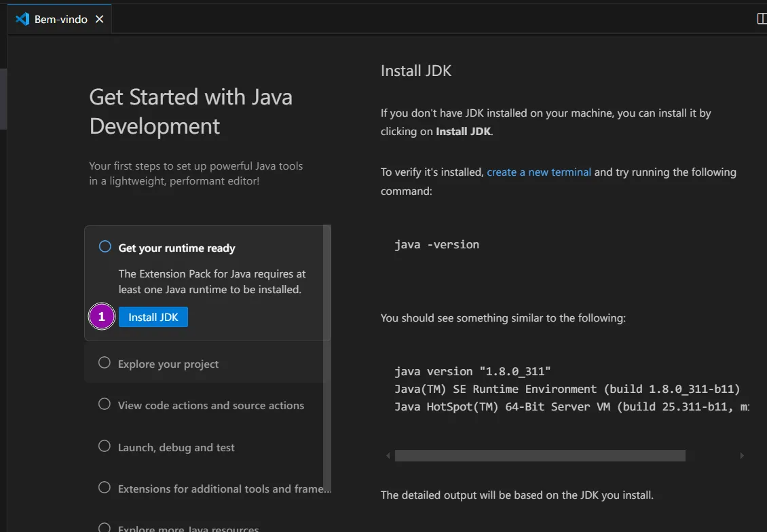Open the 'create a new terminal' link

(x=539, y=172)
